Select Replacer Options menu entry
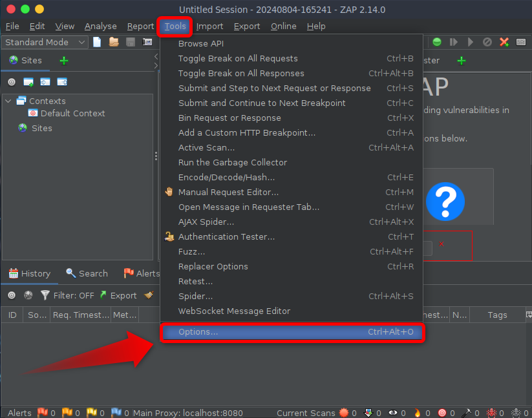Image resolution: width=532 pixels, height=418 pixels. tap(292, 266)
